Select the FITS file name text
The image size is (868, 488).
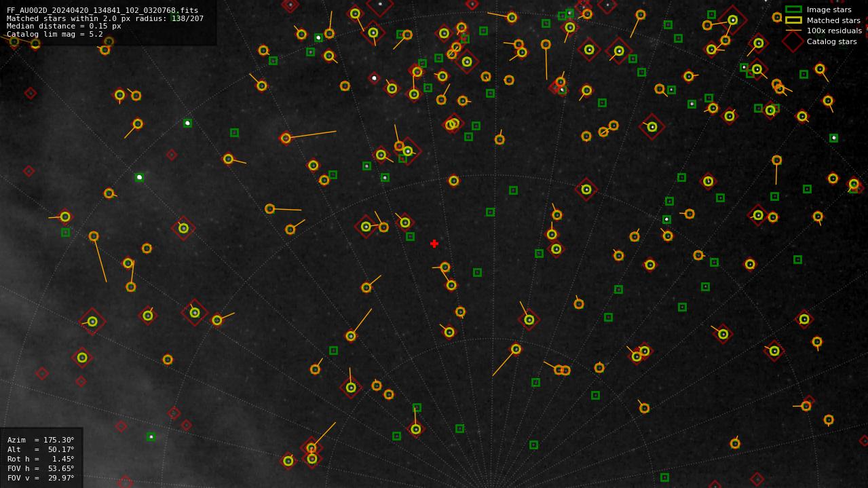(102, 11)
